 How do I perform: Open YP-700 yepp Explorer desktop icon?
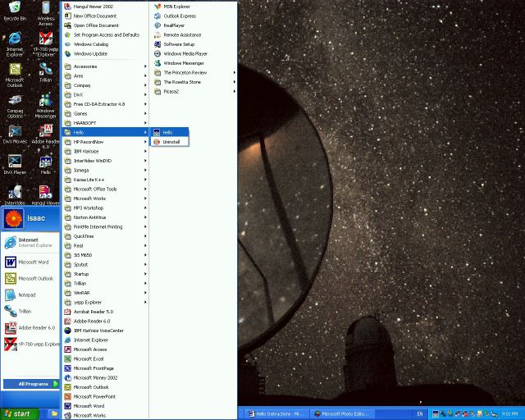[x=46, y=43]
